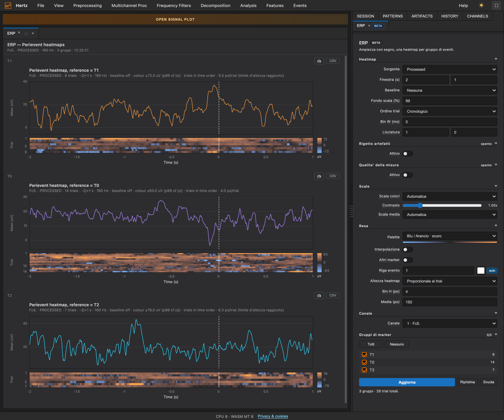Take a snapshot of the T0 heatmap
This screenshot has height=420, width=504.
(319, 176)
